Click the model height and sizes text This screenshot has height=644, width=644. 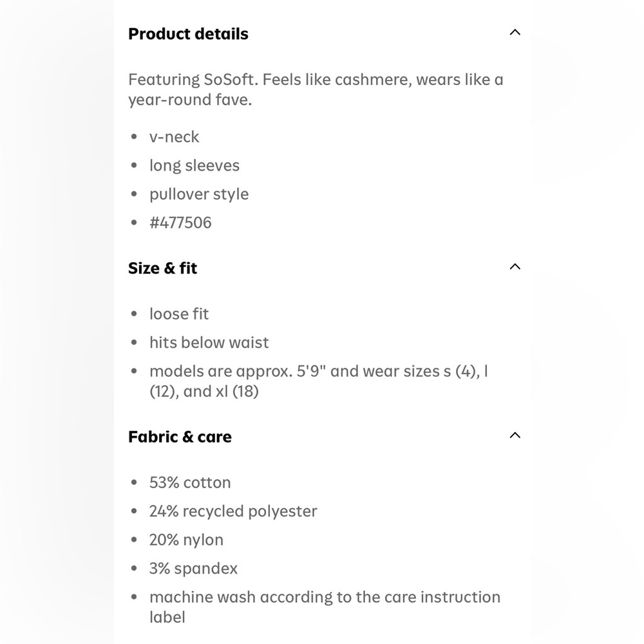click(319, 381)
